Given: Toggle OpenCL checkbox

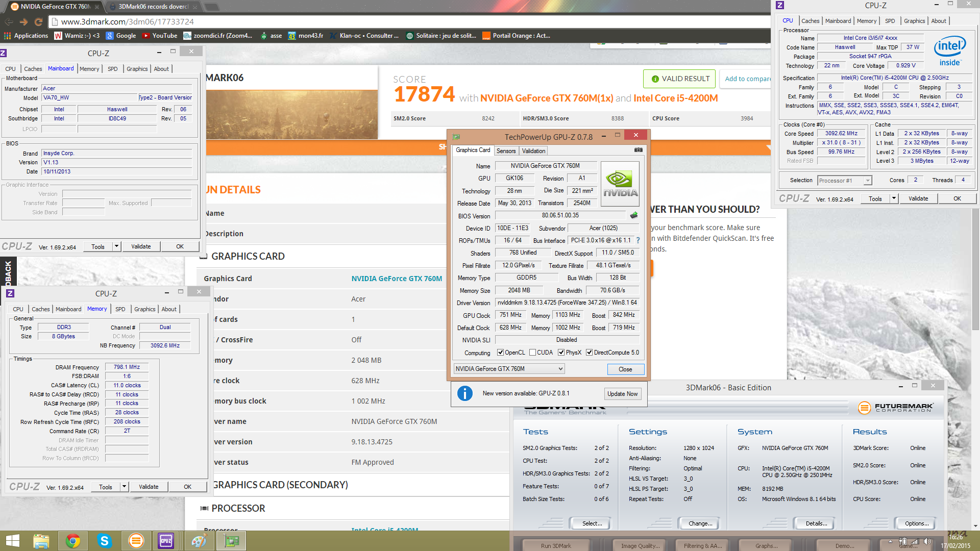Looking at the screenshot, I should (x=500, y=353).
